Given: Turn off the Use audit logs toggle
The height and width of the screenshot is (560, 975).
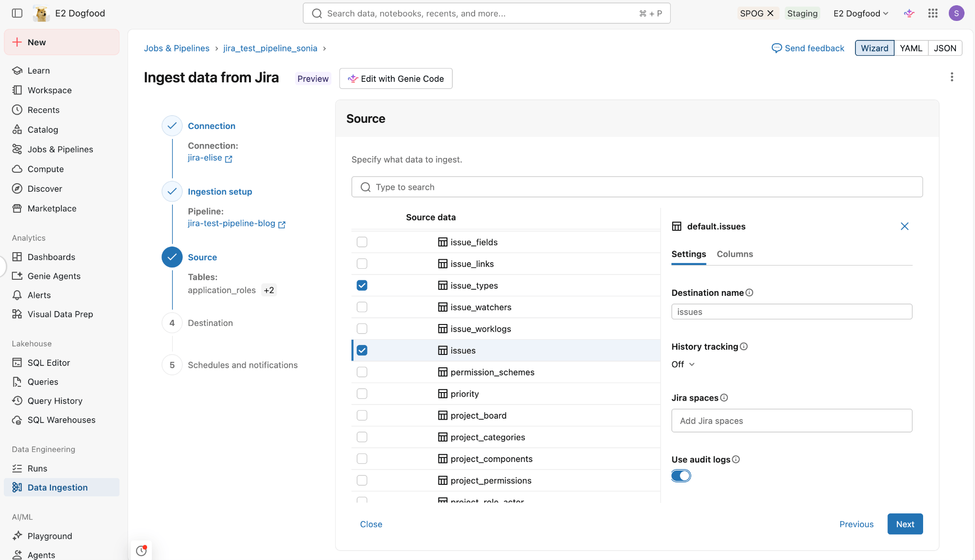Looking at the screenshot, I should (x=681, y=476).
